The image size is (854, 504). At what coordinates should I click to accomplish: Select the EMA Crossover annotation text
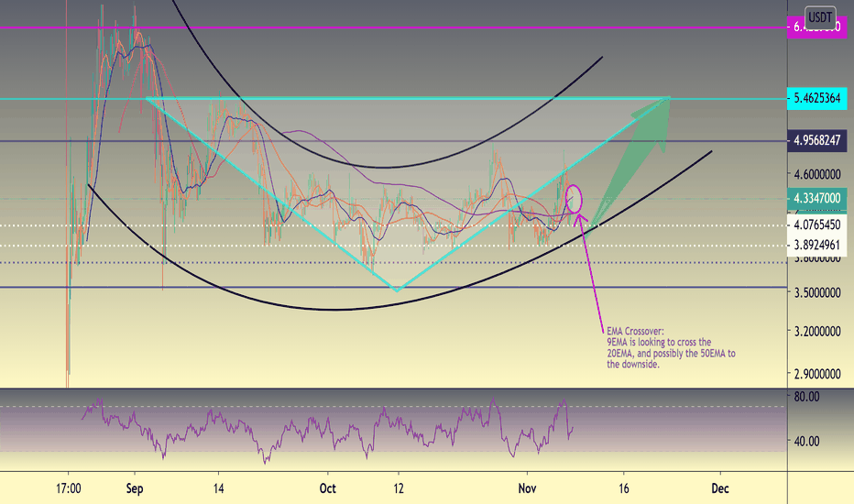pos(671,347)
